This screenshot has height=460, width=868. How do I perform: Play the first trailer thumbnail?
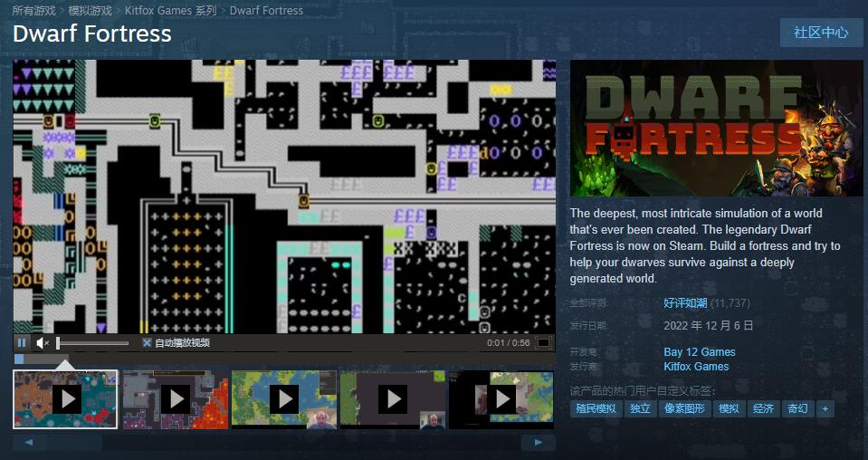click(x=65, y=399)
